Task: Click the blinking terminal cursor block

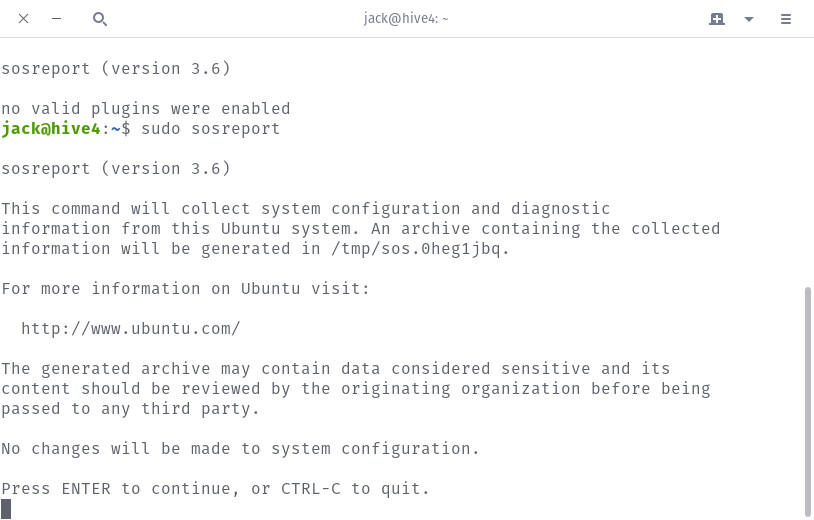Action: tap(6, 509)
